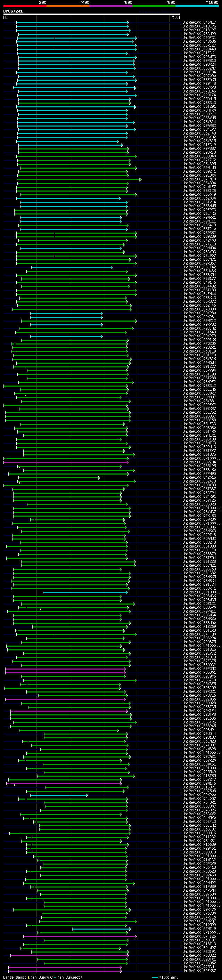The width and height of the screenshot is (222, 980).
Task: Select the UniRef100_B9GRI3 label
Action: [199, 153]
